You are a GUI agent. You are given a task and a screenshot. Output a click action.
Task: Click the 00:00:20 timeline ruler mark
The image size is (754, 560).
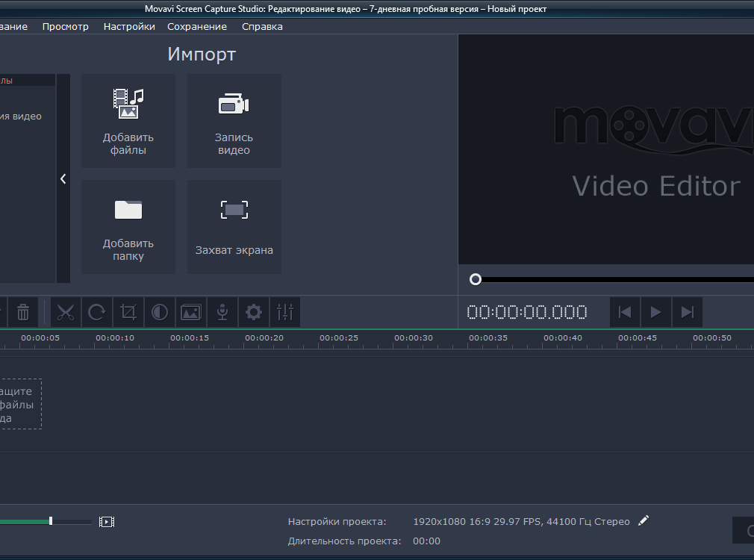coord(264,337)
